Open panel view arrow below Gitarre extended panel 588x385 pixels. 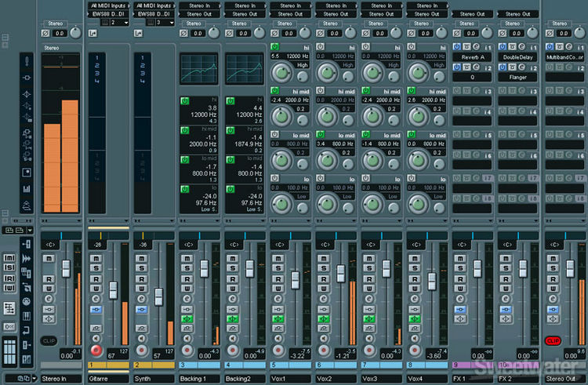click(126, 221)
